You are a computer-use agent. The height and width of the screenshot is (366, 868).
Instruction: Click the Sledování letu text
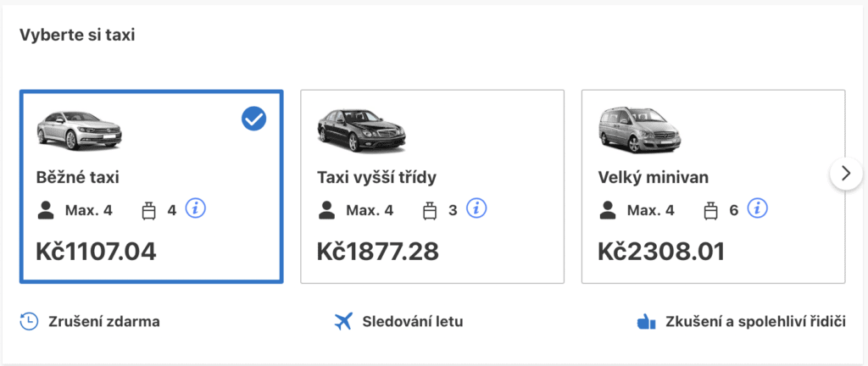tap(413, 322)
